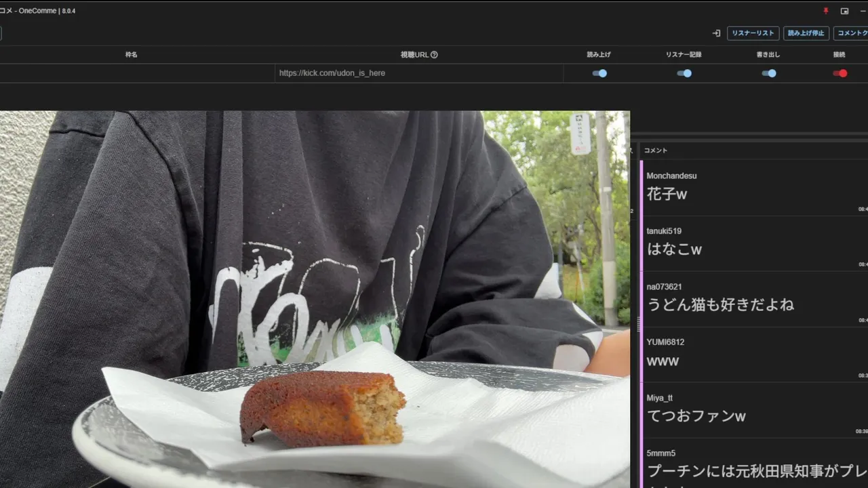This screenshot has width=868, height=488.
Task: Click the 書き出し column header
Action: 768,55
